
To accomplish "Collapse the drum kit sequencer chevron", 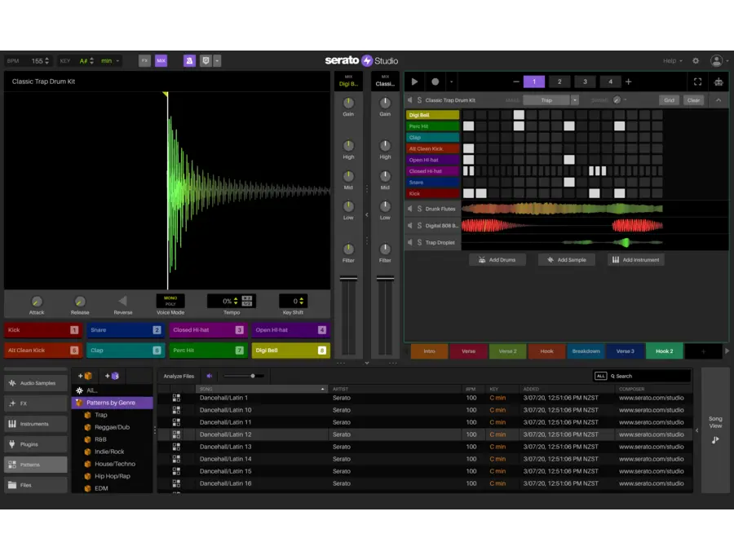I will (x=718, y=100).
